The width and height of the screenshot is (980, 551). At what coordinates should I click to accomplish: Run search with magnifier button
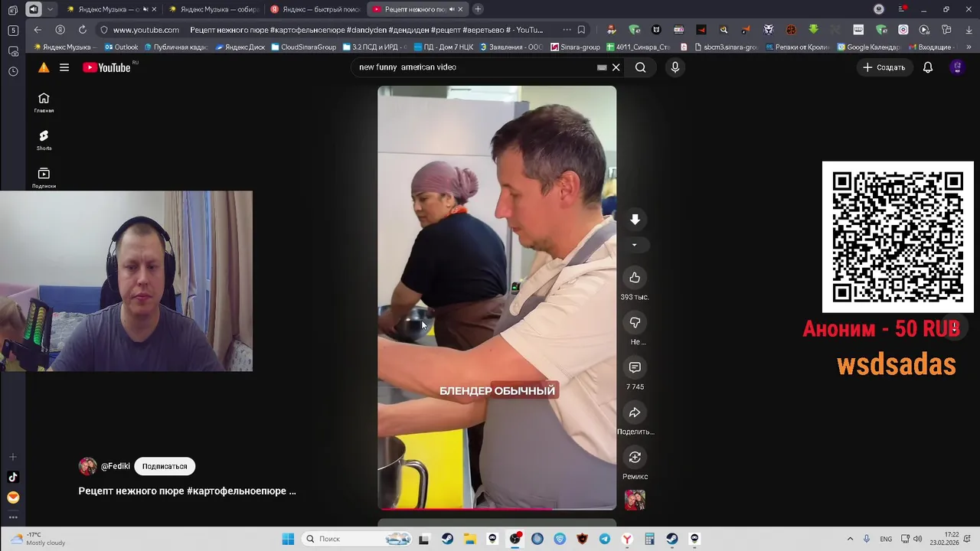tap(640, 67)
